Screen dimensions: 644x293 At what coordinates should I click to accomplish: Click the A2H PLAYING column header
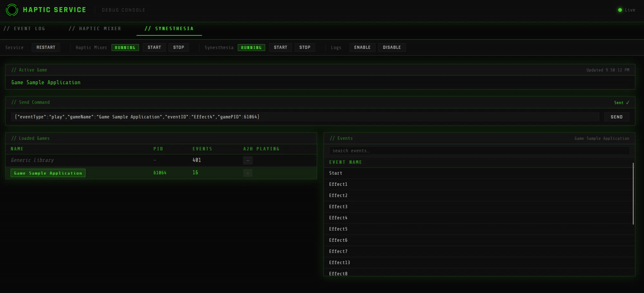click(x=261, y=149)
